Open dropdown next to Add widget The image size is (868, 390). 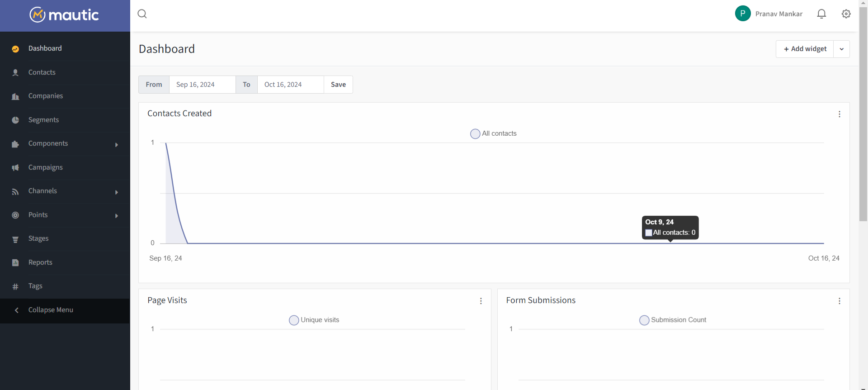click(841, 49)
